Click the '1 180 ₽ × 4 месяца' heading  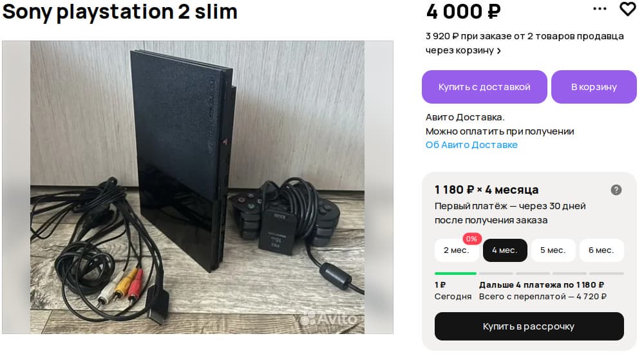point(486,190)
